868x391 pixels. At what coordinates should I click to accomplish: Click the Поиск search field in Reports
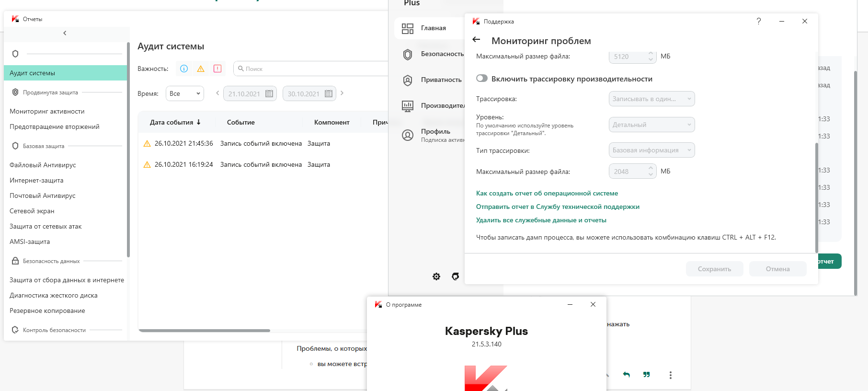(x=311, y=69)
